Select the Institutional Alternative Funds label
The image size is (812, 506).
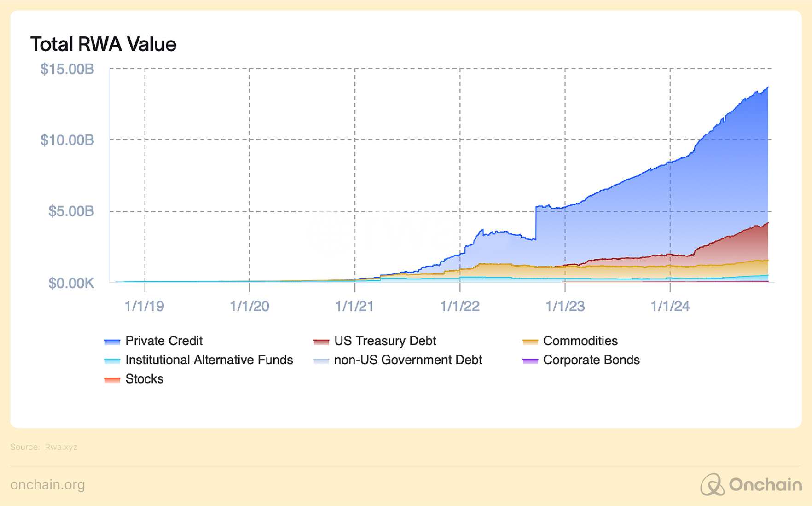(209, 360)
